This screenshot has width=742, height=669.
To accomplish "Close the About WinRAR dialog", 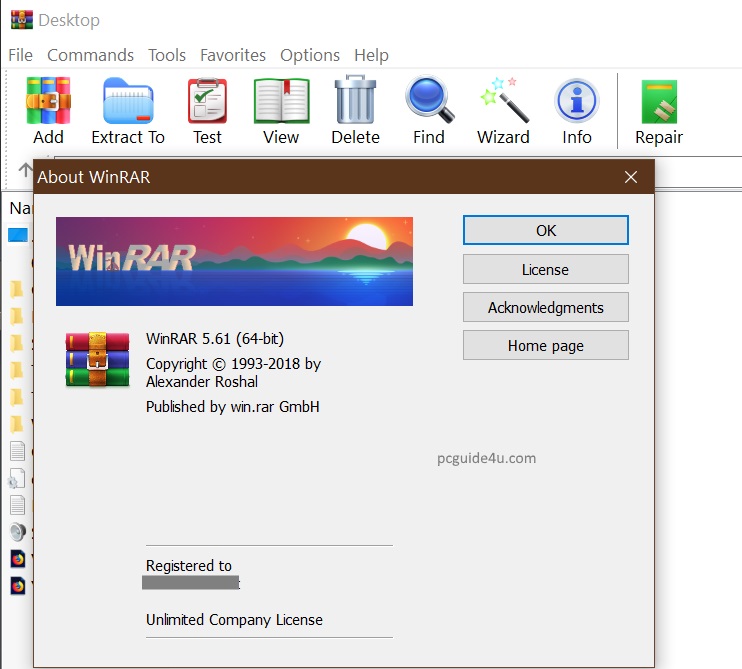I will (x=630, y=177).
